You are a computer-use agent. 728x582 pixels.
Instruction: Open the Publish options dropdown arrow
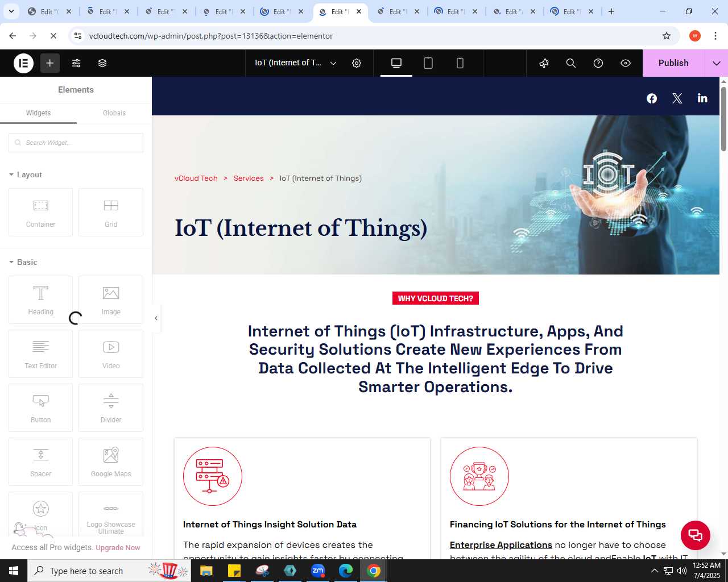point(717,63)
